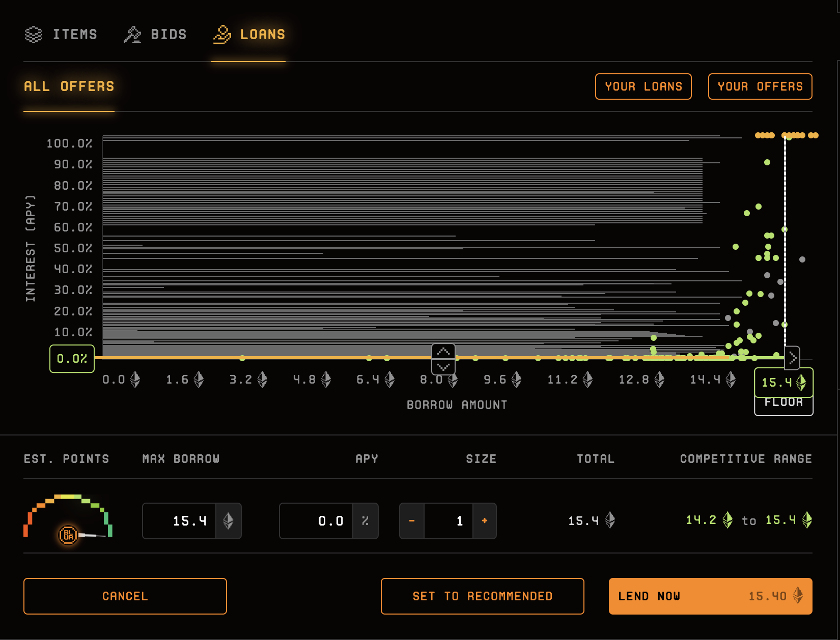Click the right arrow chevron near floor
Viewport: 840px width, 640px height.
[792, 358]
